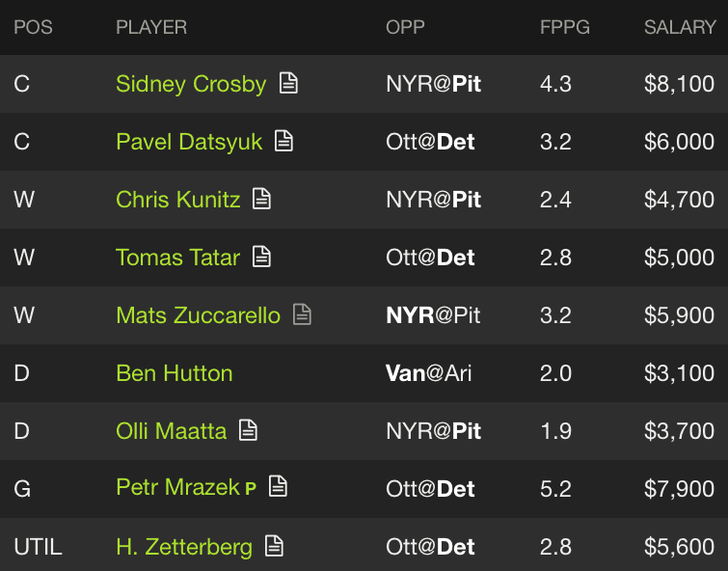This screenshot has width=728, height=571.
Task: Sort by the SALARY column header
Action: pyautogui.click(x=680, y=27)
